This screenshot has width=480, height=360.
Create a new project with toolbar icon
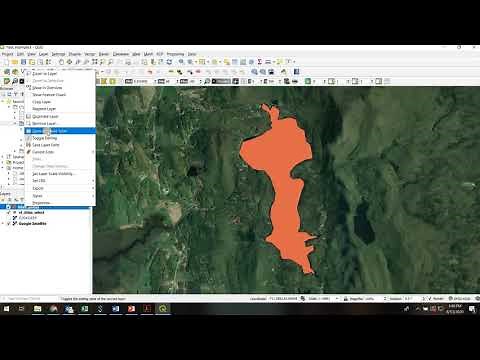click(x=6, y=62)
